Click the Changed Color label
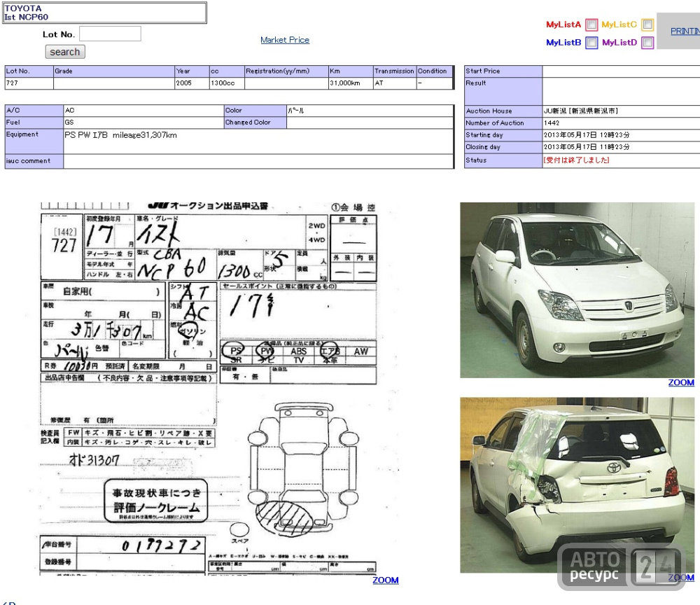 point(255,123)
